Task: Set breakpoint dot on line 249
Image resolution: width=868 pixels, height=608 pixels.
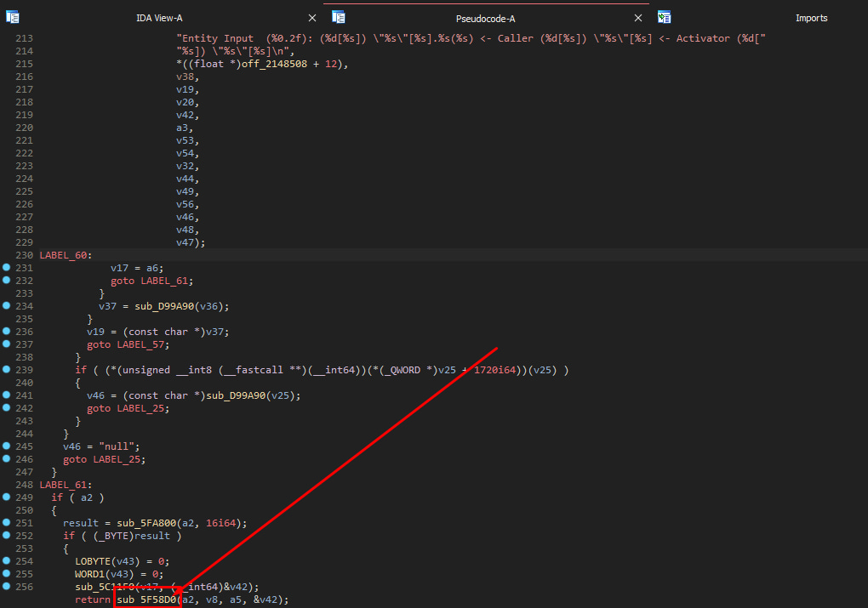Action: pos(7,497)
